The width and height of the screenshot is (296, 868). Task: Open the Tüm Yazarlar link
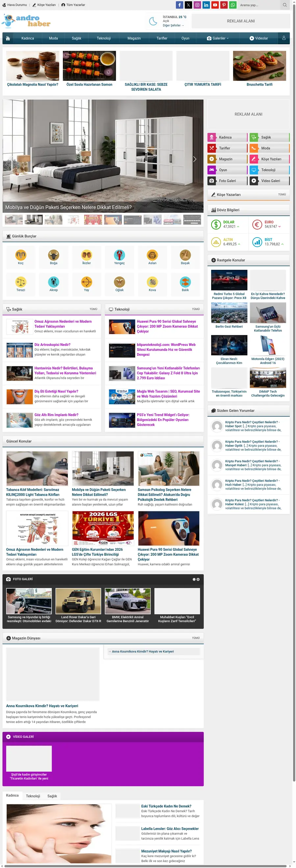73,5
